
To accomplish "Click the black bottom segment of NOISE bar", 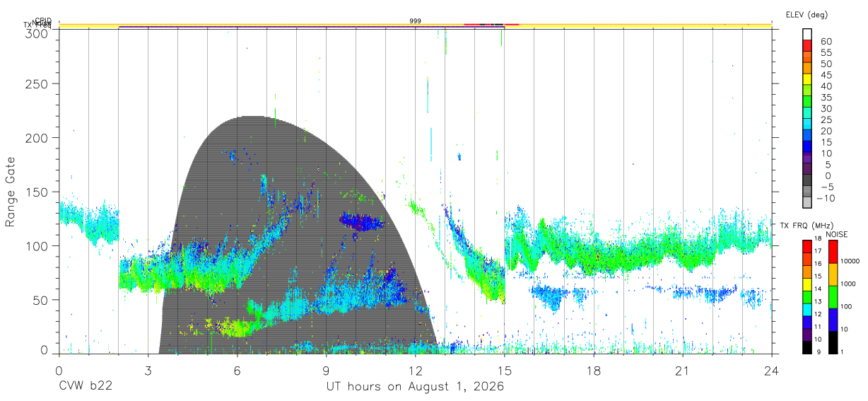I will coord(834,342).
